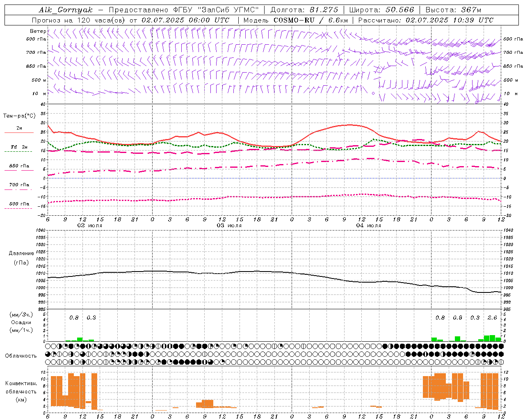This screenshot has width=525, height=420.
Task: Click the Осадки precipitation label
Action: pos(21,322)
